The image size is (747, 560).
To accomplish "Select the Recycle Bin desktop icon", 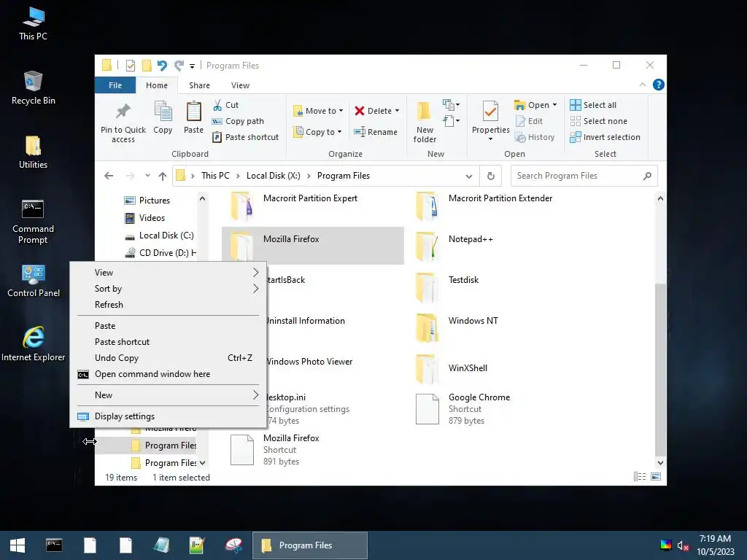I will (33, 87).
